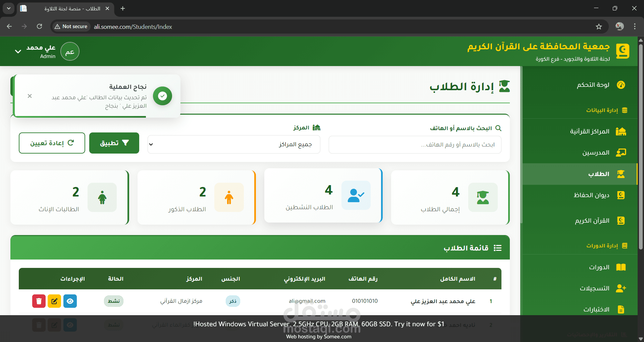Click the Not secure site info chip

71,26
